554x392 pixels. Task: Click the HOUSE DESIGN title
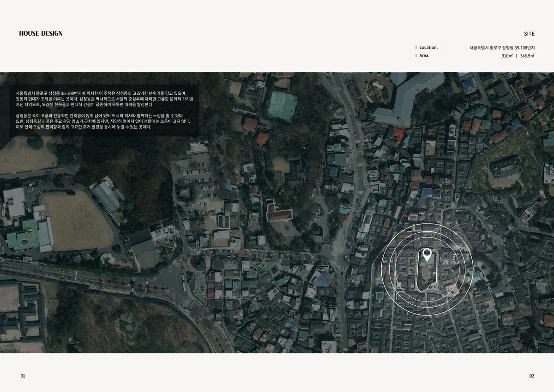pos(41,33)
